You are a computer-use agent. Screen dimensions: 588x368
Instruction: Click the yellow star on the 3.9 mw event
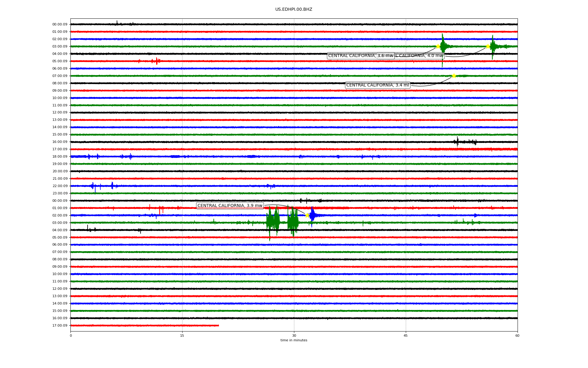click(307, 215)
